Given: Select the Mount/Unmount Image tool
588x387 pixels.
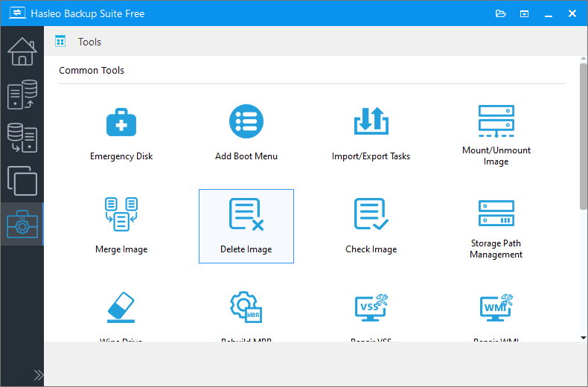Looking at the screenshot, I should (496, 133).
